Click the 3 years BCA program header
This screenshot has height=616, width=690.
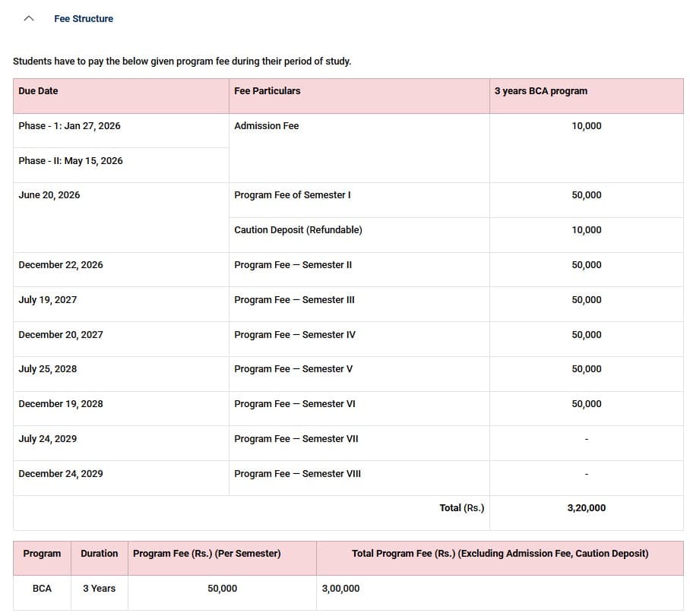pos(540,90)
